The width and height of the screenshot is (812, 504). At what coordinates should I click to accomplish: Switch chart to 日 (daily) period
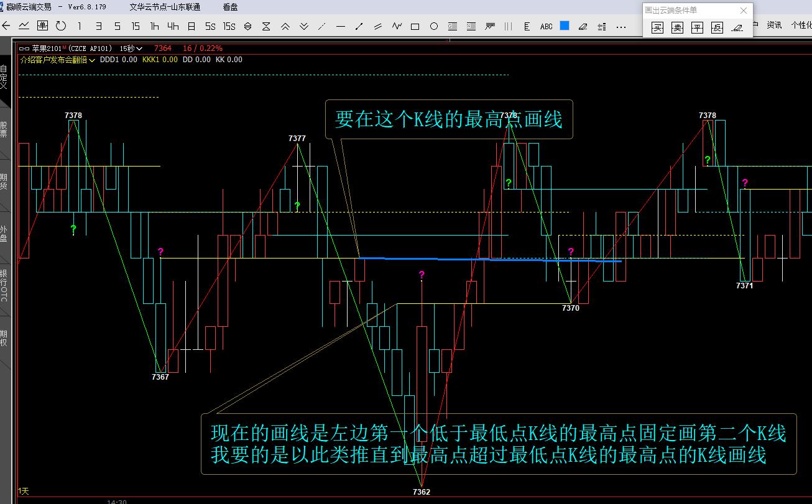(x=191, y=26)
